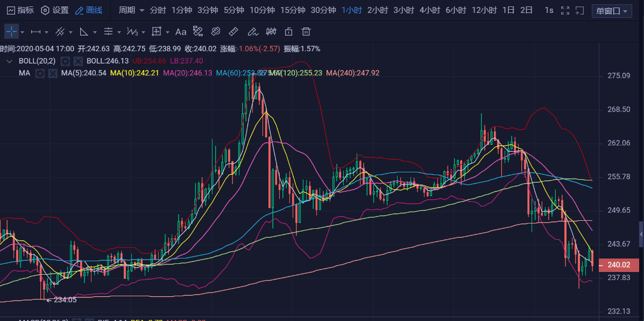Select the 10分钟 interval
This screenshot has height=321, width=644.
[x=262, y=10]
